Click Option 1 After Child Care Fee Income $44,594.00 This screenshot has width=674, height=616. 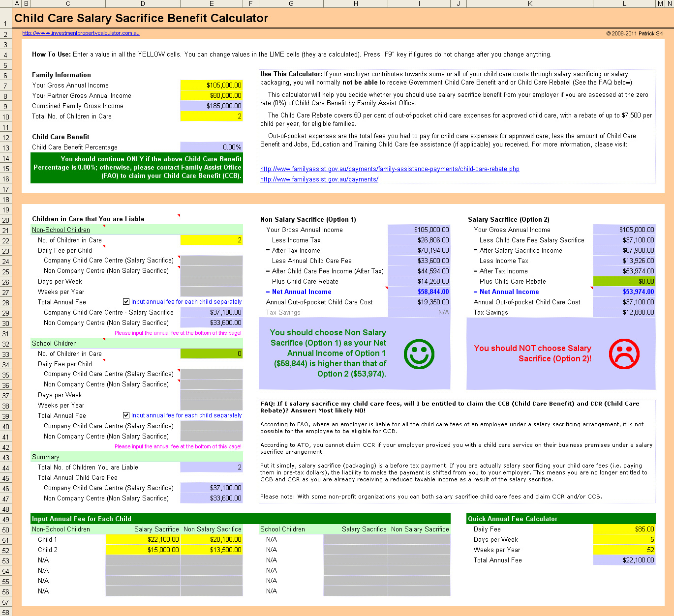pyautogui.click(x=419, y=271)
